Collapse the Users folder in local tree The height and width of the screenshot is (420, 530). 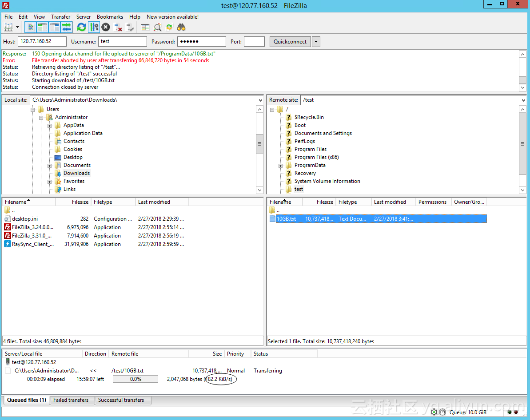tap(33, 110)
